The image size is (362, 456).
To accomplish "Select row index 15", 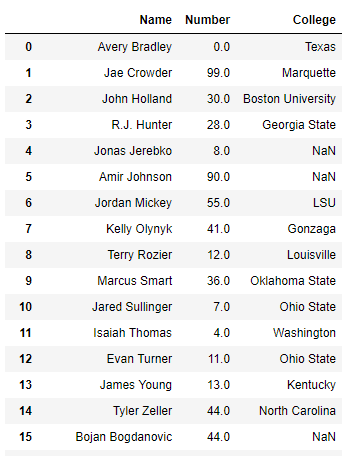I will pyautogui.click(x=26, y=437).
